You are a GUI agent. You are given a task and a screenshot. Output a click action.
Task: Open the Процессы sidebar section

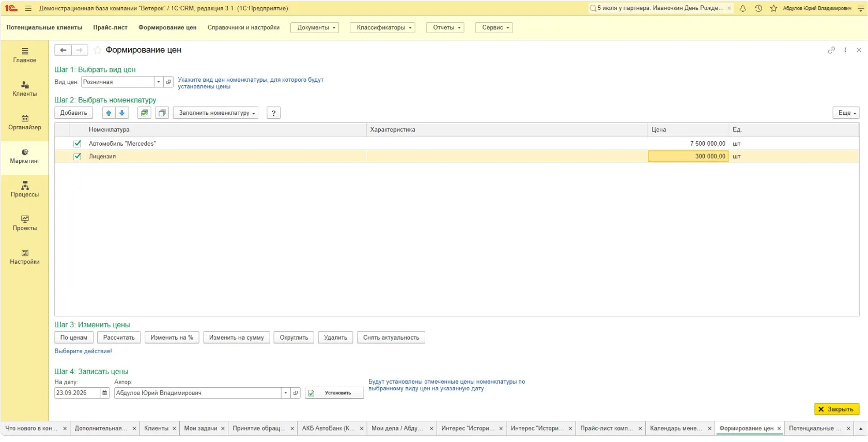(25, 190)
